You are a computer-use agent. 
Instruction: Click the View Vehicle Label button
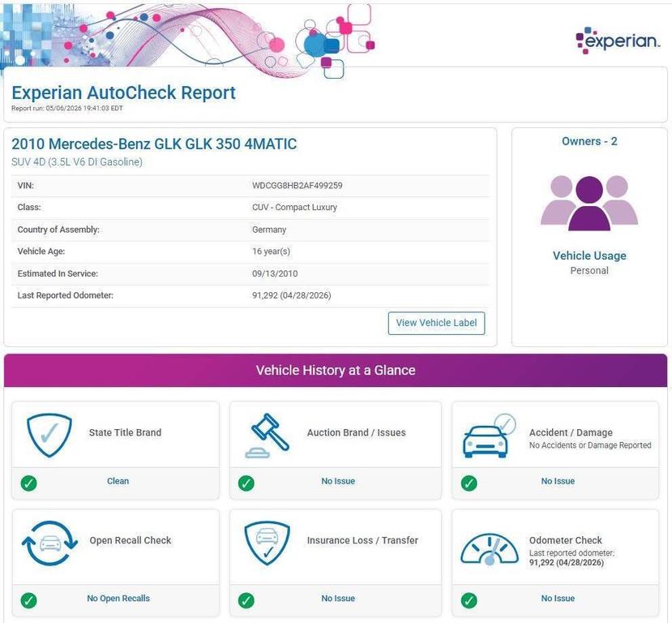436,323
